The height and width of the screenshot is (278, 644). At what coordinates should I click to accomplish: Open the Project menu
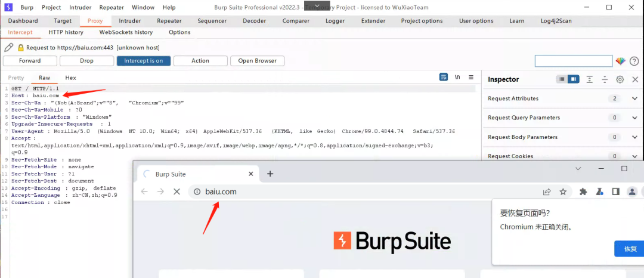pyautogui.click(x=51, y=7)
